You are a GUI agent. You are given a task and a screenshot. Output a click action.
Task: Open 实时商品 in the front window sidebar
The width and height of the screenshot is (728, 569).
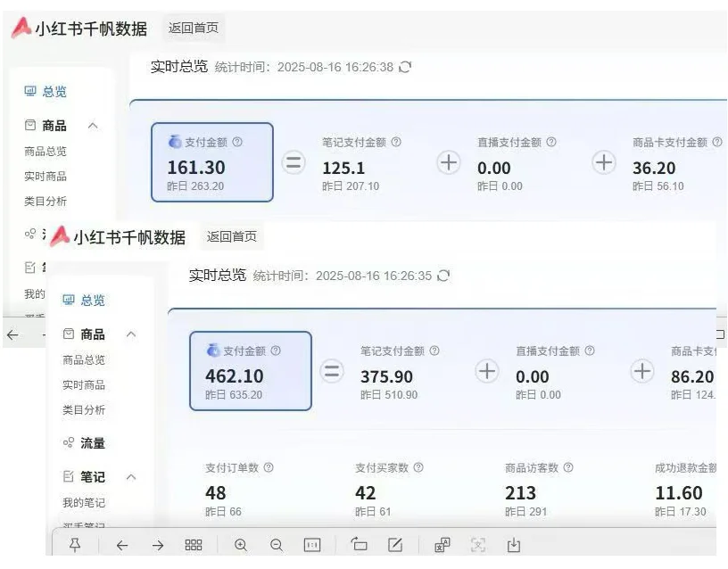(84, 384)
